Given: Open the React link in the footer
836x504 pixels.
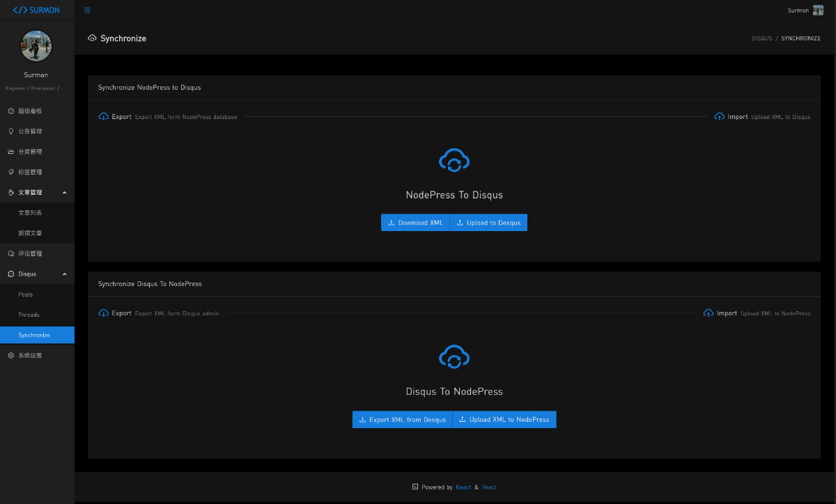Looking at the screenshot, I should (463, 487).
